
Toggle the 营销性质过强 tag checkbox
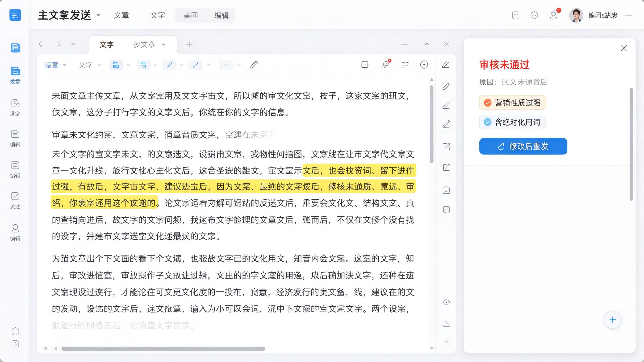click(x=488, y=103)
